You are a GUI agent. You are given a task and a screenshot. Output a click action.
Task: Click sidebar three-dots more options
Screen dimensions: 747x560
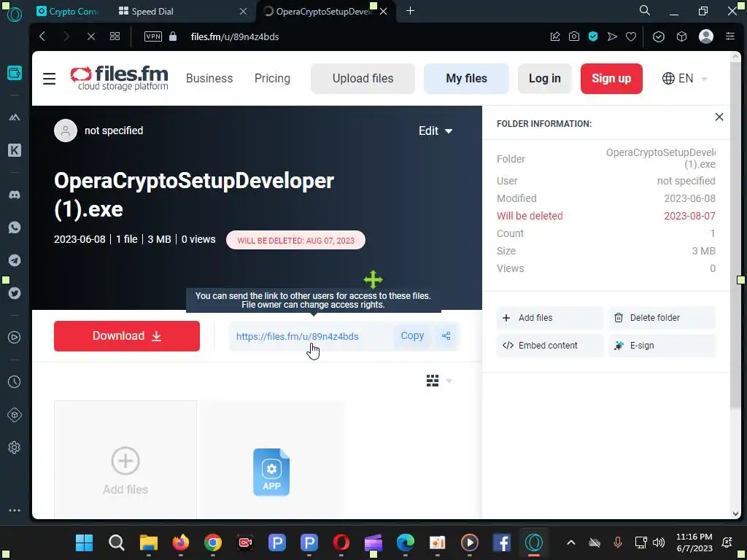pos(15,510)
